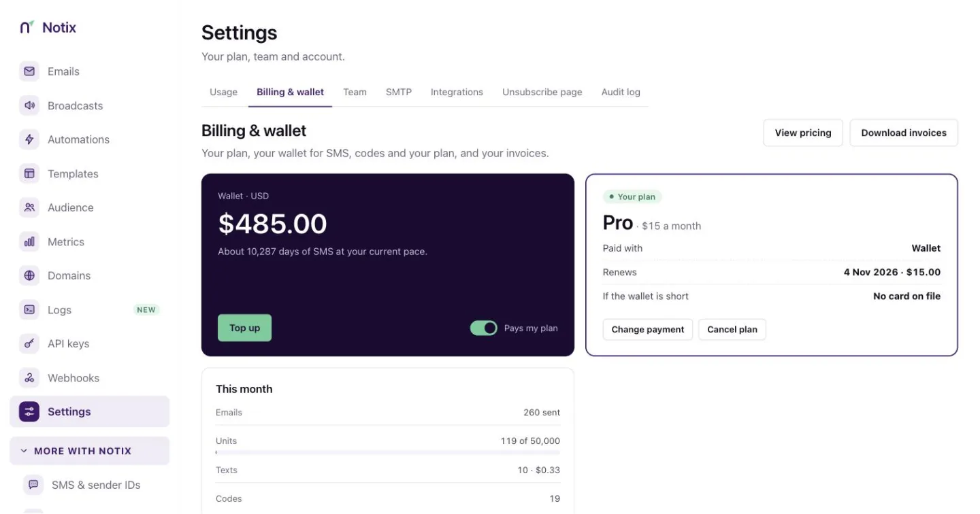The height and width of the screenshot is (514, 980).
Task: Open the Integrations tab
Action: coord(457,92)
